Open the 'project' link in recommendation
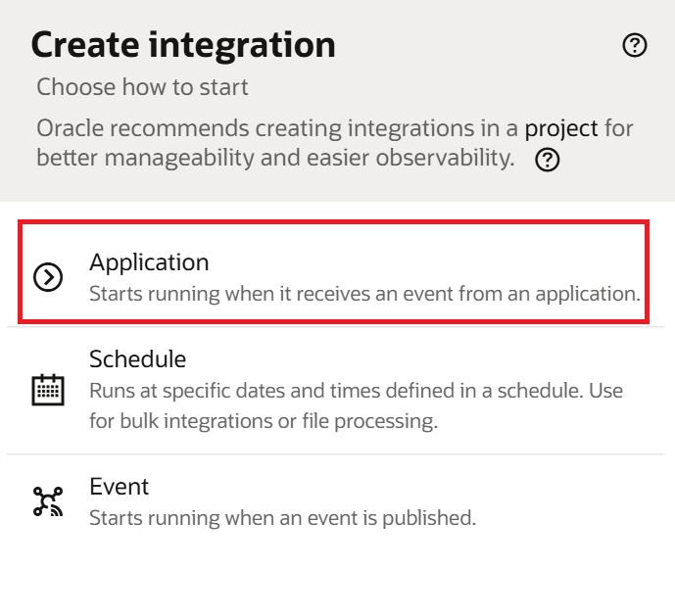Screen dimensions: 675x616 pos(560,128)
